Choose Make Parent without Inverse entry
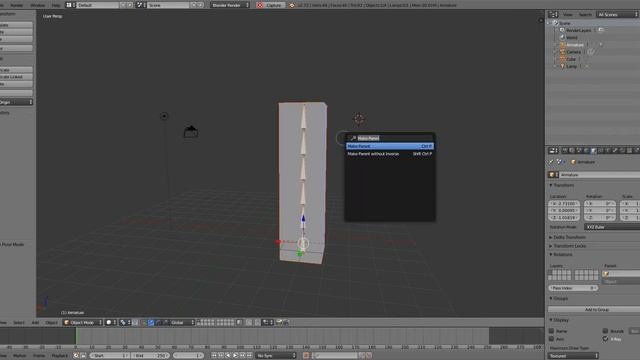The image size is (640, 360). 390,154
